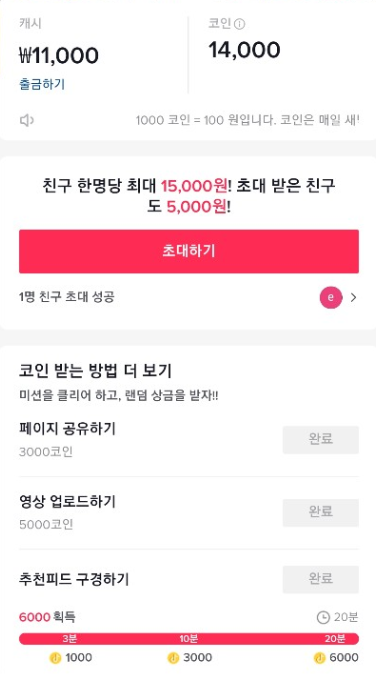Image resolution: width=376 pixels, height=679 pixels.
Task: Click 완료 button for 영상 업로드하기
Action: 321,512
